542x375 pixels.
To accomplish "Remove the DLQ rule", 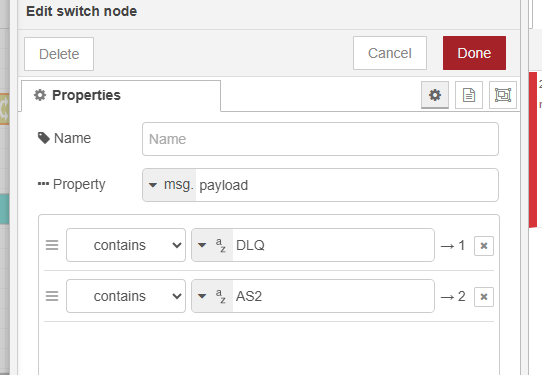I will pos(484,246).
